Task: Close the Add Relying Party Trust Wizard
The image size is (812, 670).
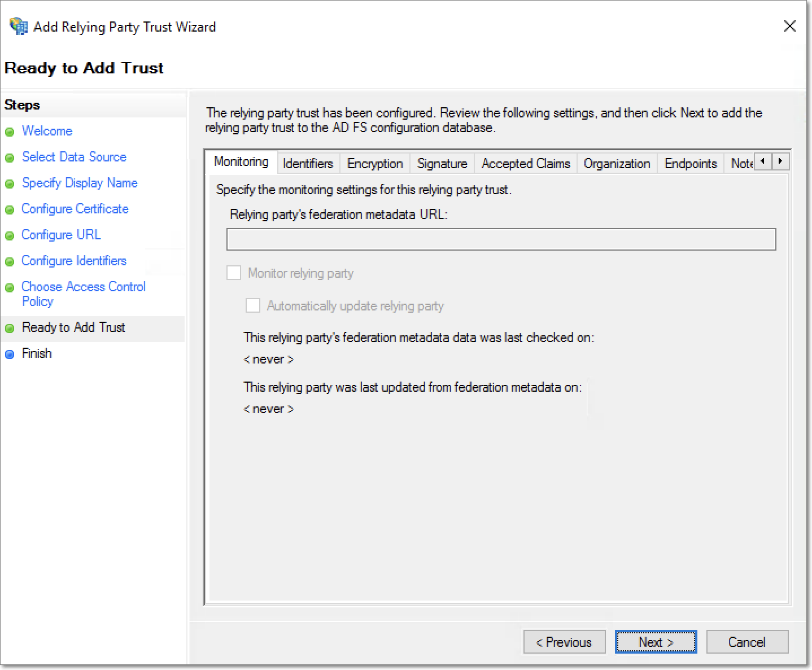Action: click(x=789, y=26)
